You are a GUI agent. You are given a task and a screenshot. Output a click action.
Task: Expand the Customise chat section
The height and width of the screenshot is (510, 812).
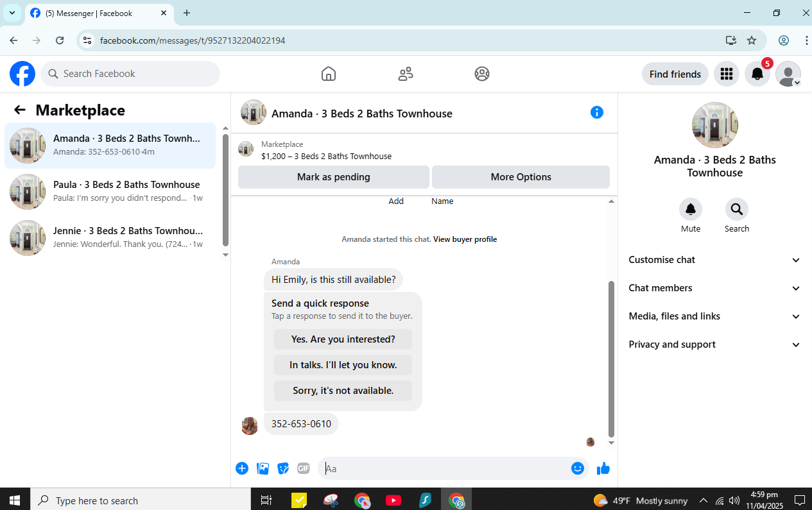click(x=714, y=260)
